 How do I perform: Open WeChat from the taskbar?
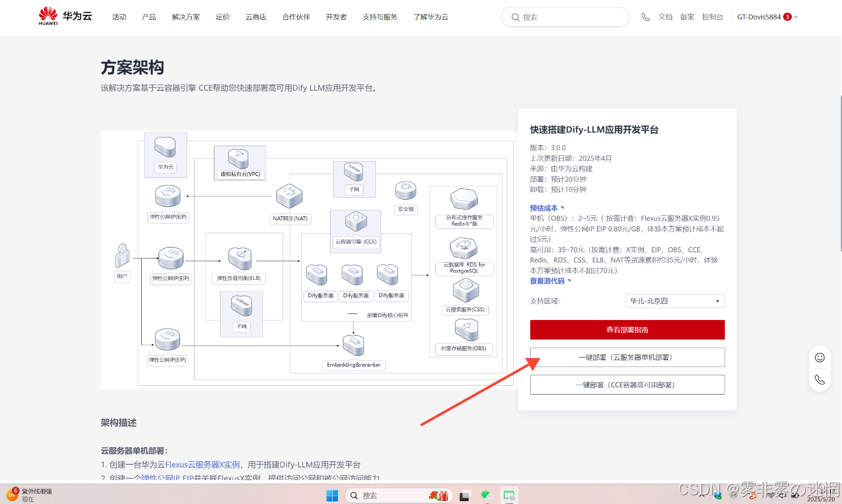pyautogui.click(x=486, y=495)
